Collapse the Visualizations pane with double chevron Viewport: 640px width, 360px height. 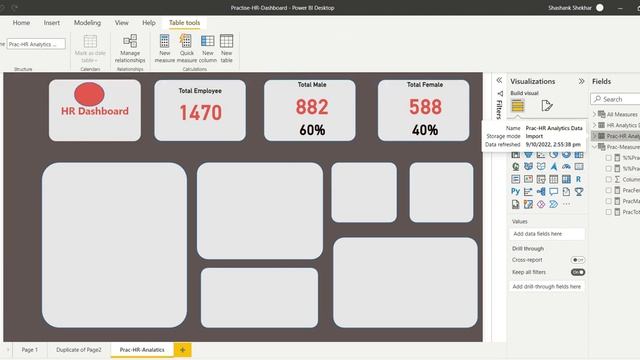click(x=581, y=81)
